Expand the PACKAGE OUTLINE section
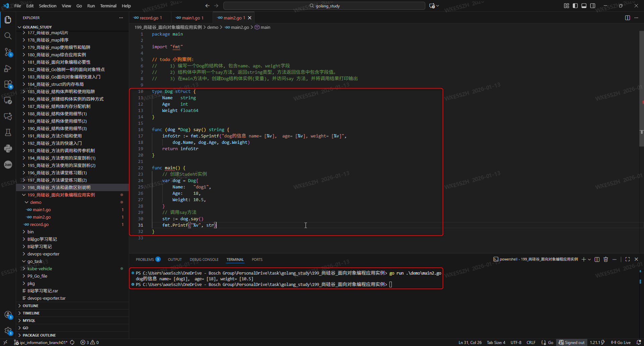Viewport: 644px width, 346px height. [x=72, y=335]
